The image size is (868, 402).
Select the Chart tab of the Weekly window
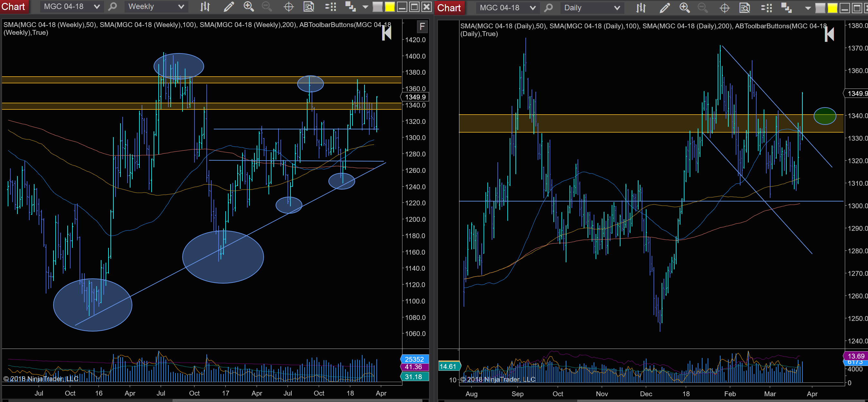click(x=14, y=6)
